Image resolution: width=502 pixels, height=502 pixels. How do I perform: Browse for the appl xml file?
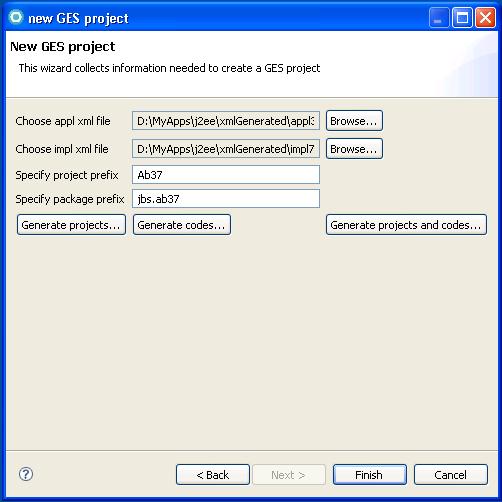(x=354, y=121)
